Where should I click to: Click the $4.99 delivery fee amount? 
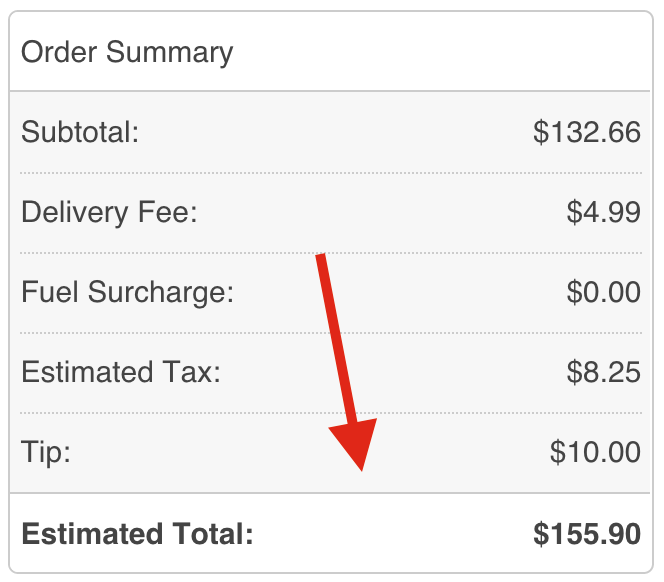(x=603, y=212)
